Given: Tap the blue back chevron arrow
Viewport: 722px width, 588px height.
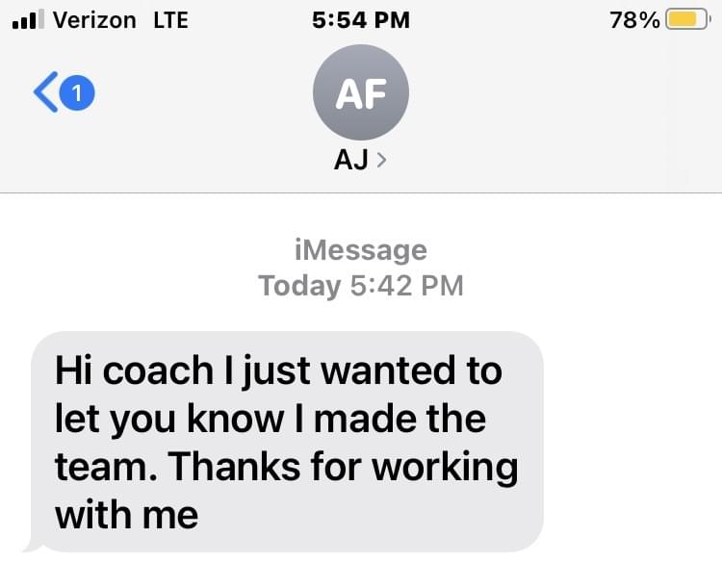Looking at the screenshot, I should tap(43, 92).
